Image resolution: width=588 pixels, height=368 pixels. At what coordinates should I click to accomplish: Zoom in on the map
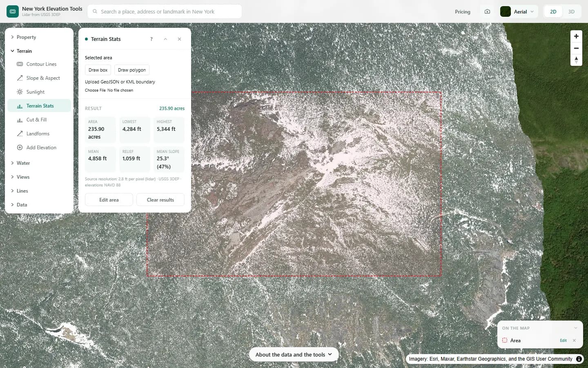tap(576, 36)
